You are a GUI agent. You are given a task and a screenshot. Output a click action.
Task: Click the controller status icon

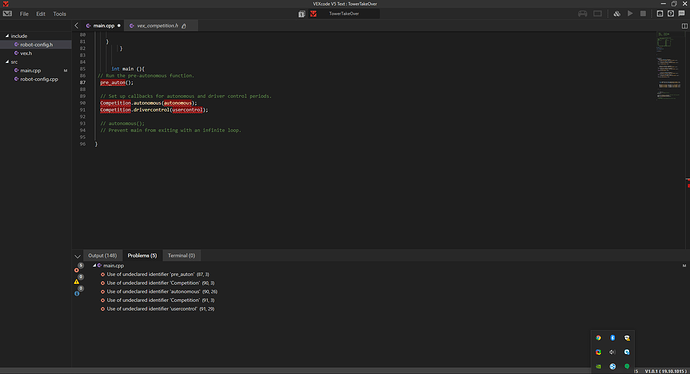(583, 14)
